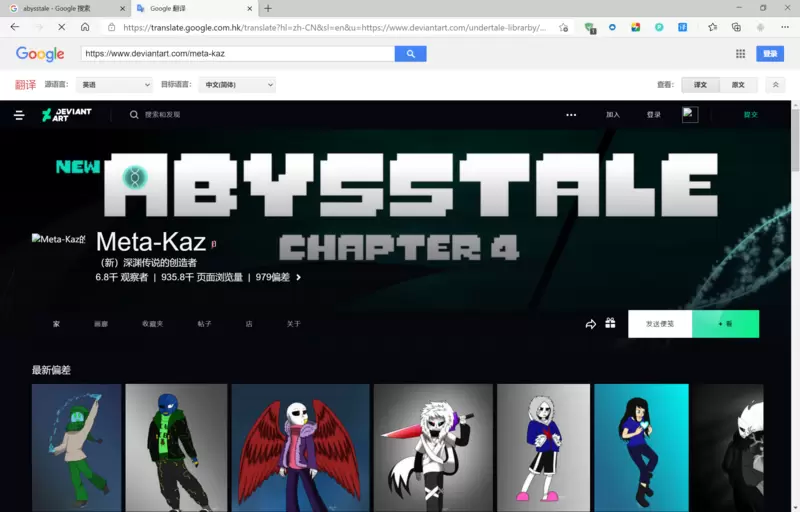The image size is (800, 512).
Task: Open a new browser tab
Action: click(268, 8)
